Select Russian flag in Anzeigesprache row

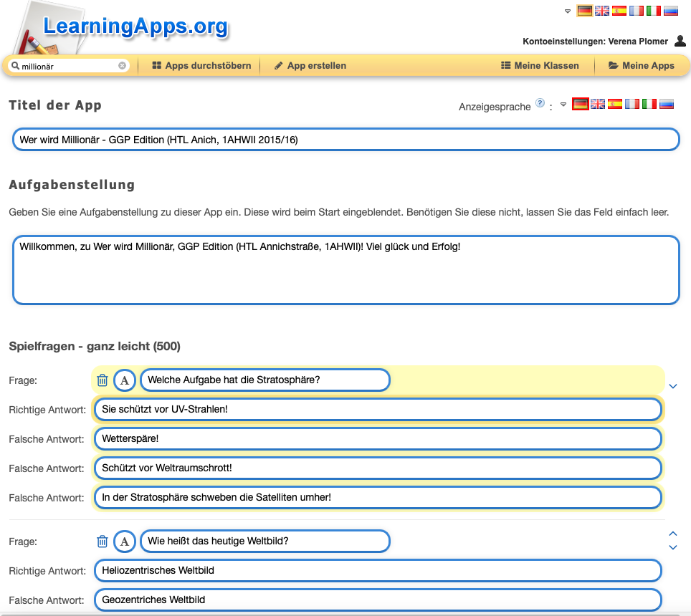[x=667, y=104]
